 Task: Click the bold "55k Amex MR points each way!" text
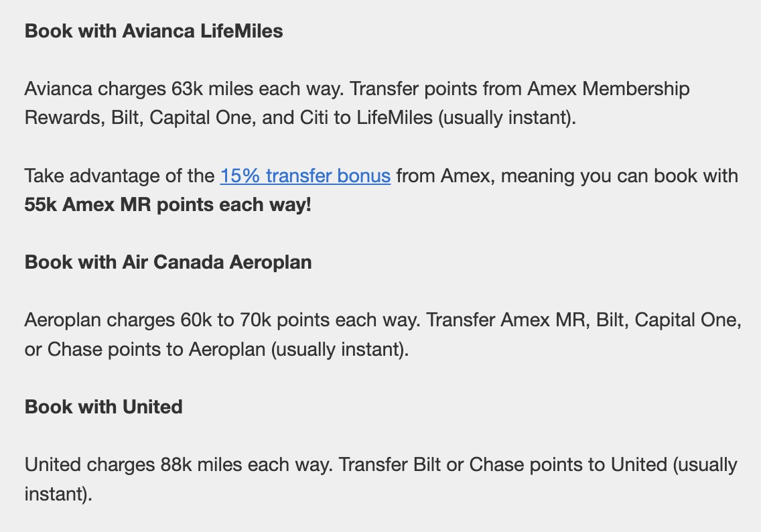(167, 205)
